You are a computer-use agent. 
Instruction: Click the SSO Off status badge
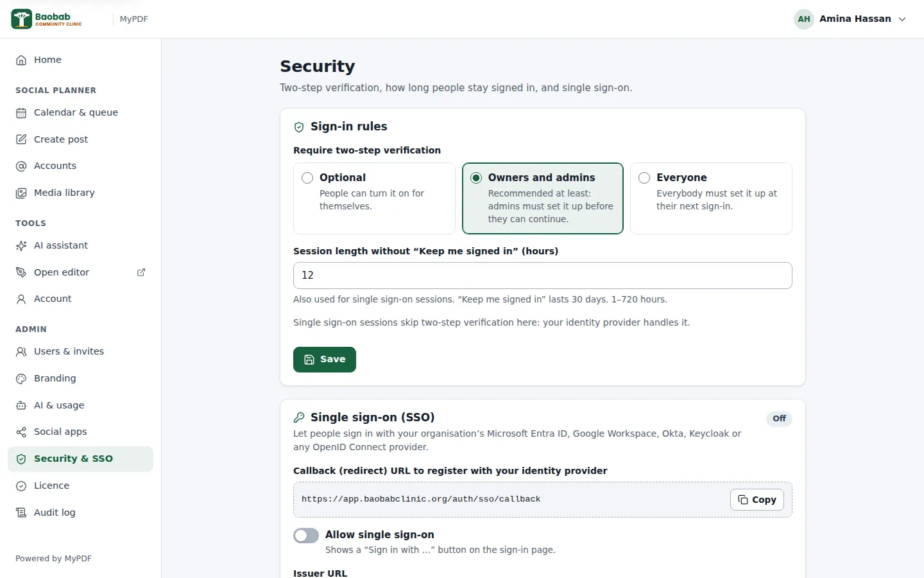[x=779, y=419]
